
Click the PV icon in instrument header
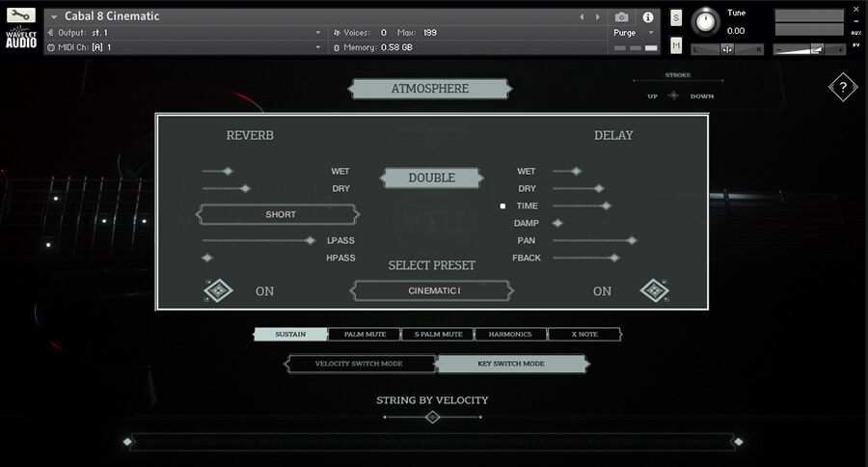pos(855,45)
